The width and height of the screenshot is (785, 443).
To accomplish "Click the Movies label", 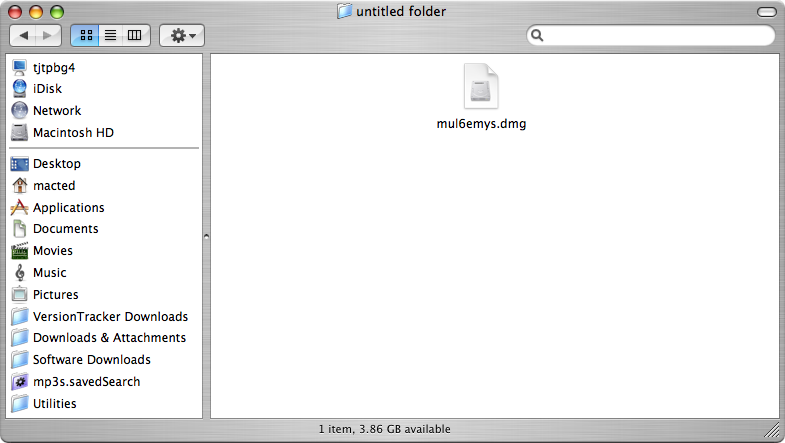I will [x=53, y=251].
